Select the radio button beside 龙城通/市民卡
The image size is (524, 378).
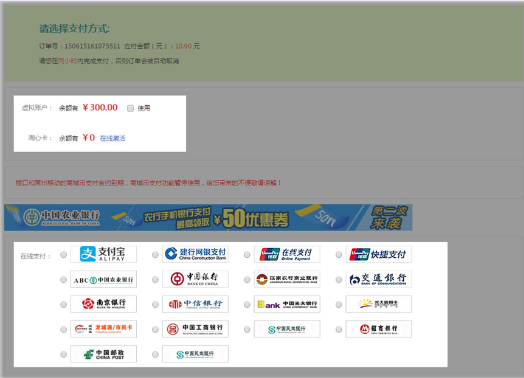tap(63, 330)
